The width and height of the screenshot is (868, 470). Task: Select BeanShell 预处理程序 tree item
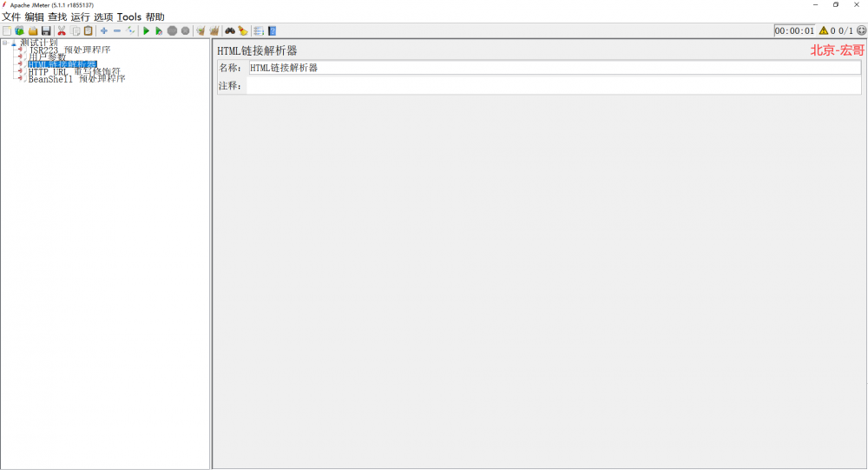tap(77, 79)
